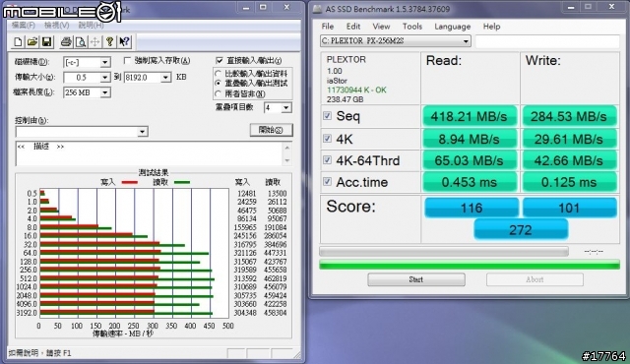Click the Start button in AS SSD
This screenshot has height=364, width=630.
[416, 279]
